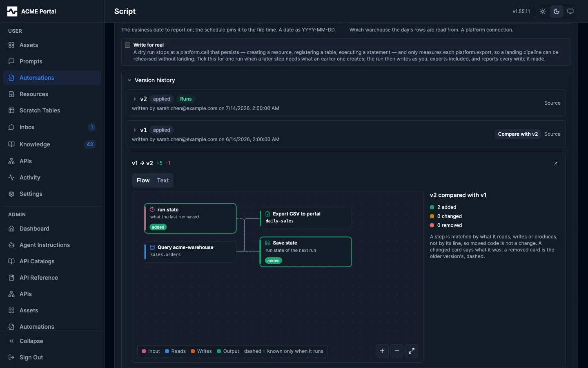Click the ACME Portal logo icon

pos(12,11)
